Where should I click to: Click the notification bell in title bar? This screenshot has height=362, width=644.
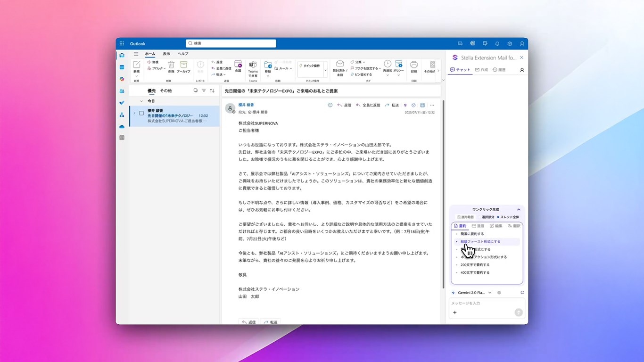coord(497,43)
